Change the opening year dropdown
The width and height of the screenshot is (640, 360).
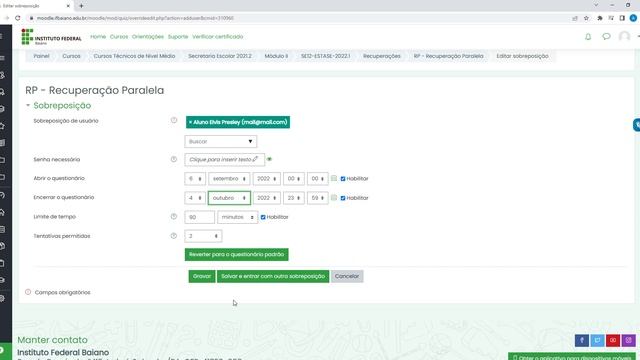(x=267, y=179)
